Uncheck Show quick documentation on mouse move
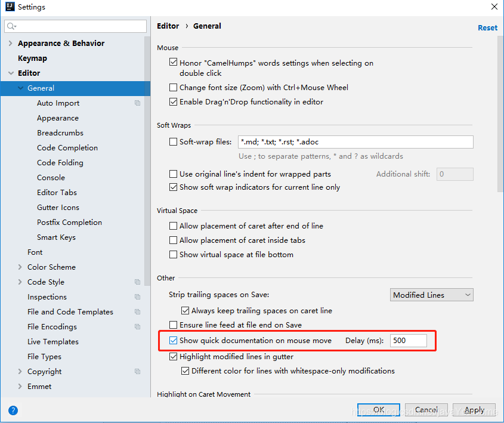Image resolution: width=504 pixels, height=423 pixels. [174, 341]
